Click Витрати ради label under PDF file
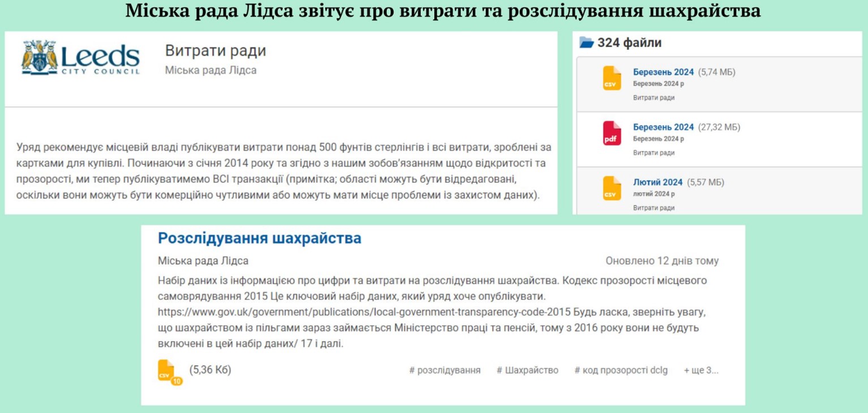Image resolution: width=868 pixels, height=413 pixels. coord(654,153)
